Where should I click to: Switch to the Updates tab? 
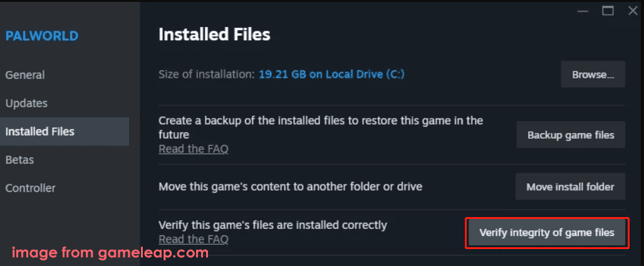[x=26, y=103]
